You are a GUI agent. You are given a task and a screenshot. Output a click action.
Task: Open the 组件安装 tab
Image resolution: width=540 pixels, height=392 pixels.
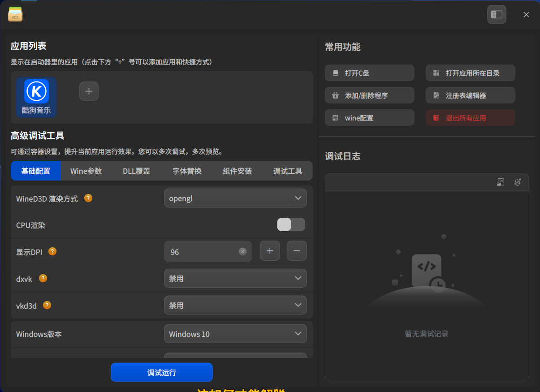[x=238, y=171]
